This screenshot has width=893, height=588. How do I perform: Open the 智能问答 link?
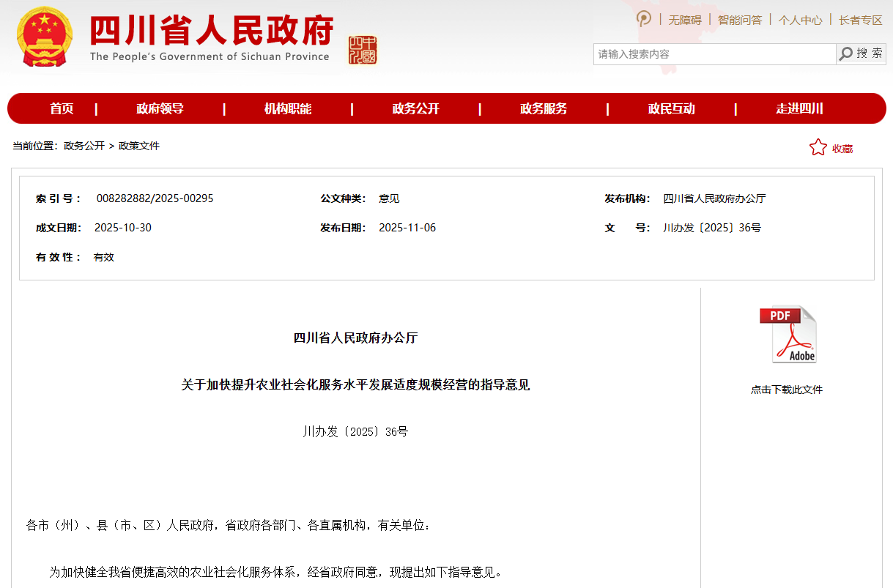point(739,20)
